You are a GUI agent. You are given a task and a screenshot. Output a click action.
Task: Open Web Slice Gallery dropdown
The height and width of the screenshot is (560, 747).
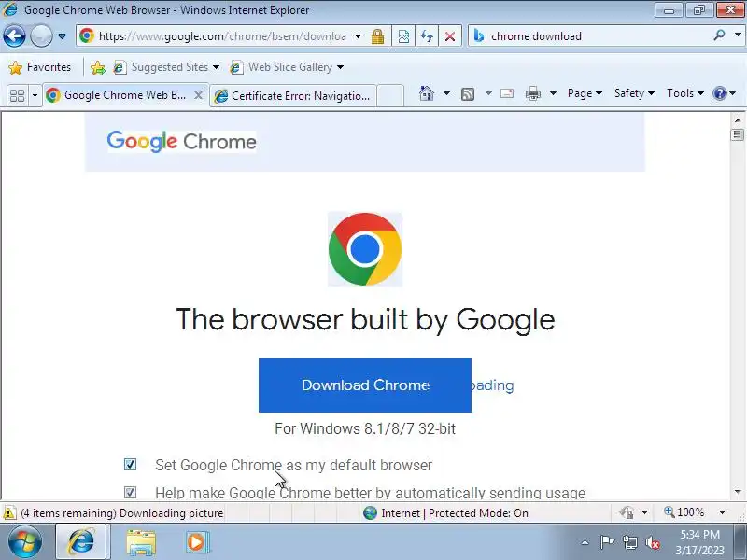287,67
